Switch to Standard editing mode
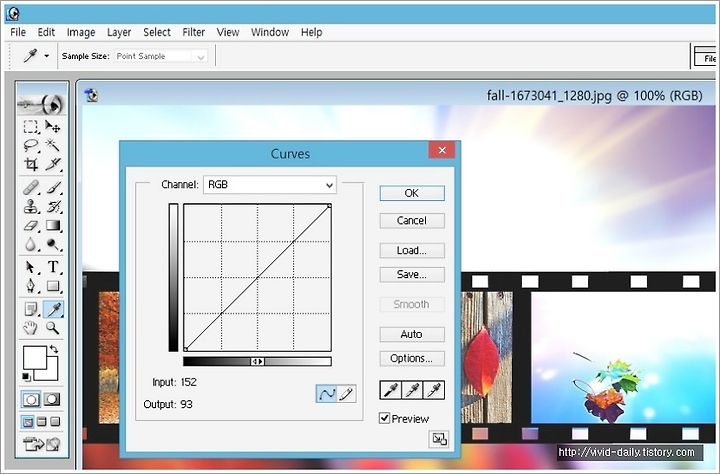Screen dimensions: 720x474 [31, 399]
